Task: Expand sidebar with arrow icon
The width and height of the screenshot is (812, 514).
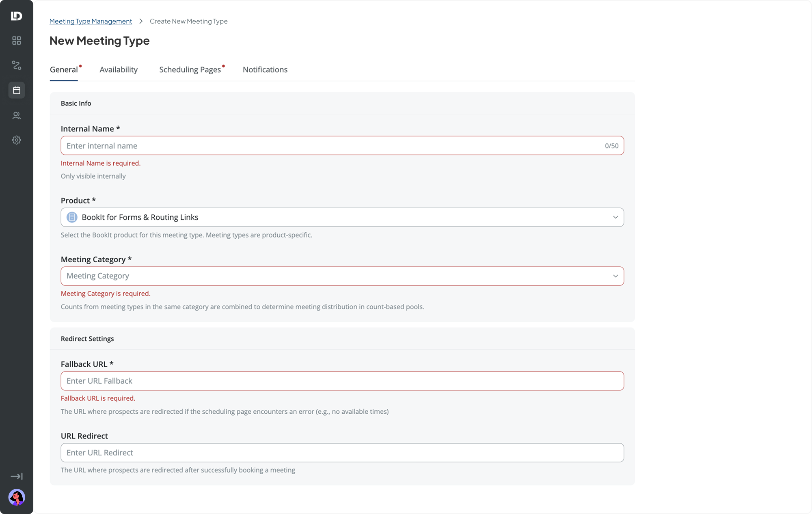Action: 16,476
